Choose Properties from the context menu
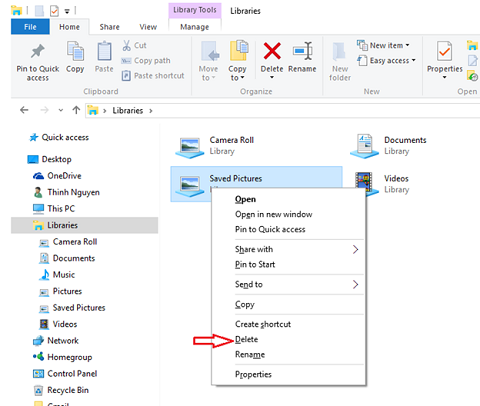Viewport: 480px width, 406px height. coord(253,374)
